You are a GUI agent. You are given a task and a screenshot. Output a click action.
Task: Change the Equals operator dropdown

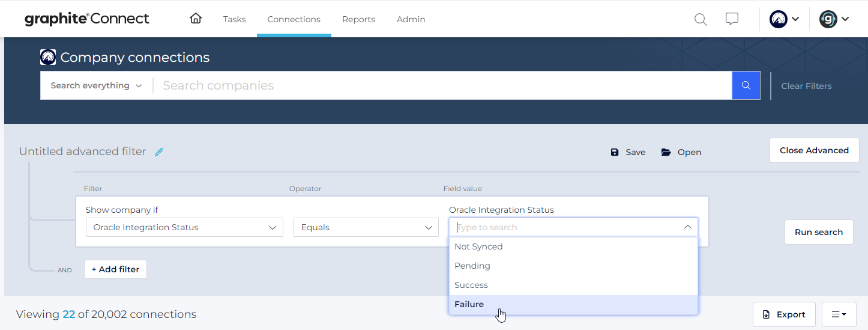(x=366, y=227)
